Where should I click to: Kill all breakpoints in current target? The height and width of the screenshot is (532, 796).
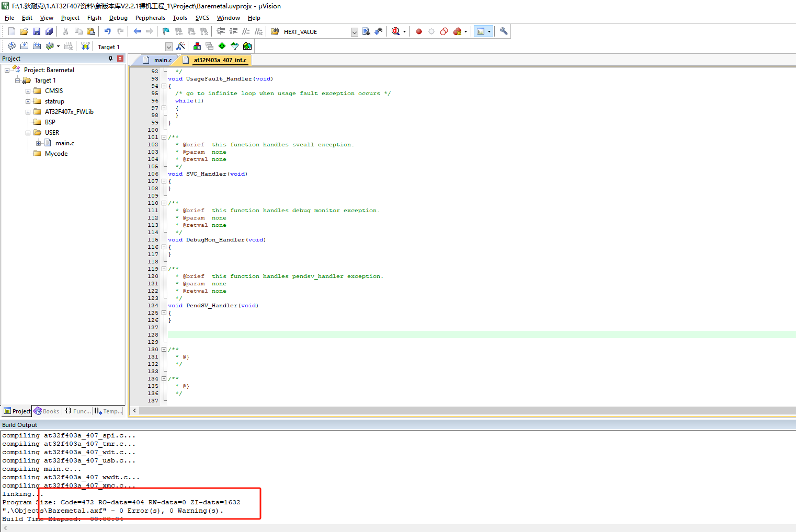(x=458, y=31)
